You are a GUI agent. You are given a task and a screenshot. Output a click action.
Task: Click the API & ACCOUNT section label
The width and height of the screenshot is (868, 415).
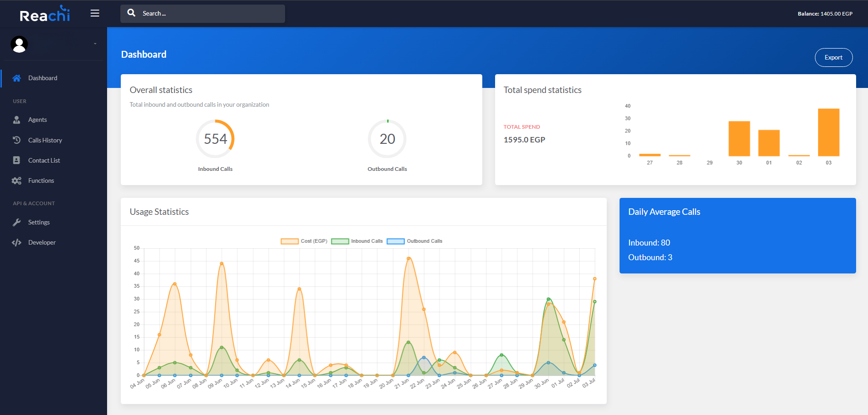click(34, 203)
